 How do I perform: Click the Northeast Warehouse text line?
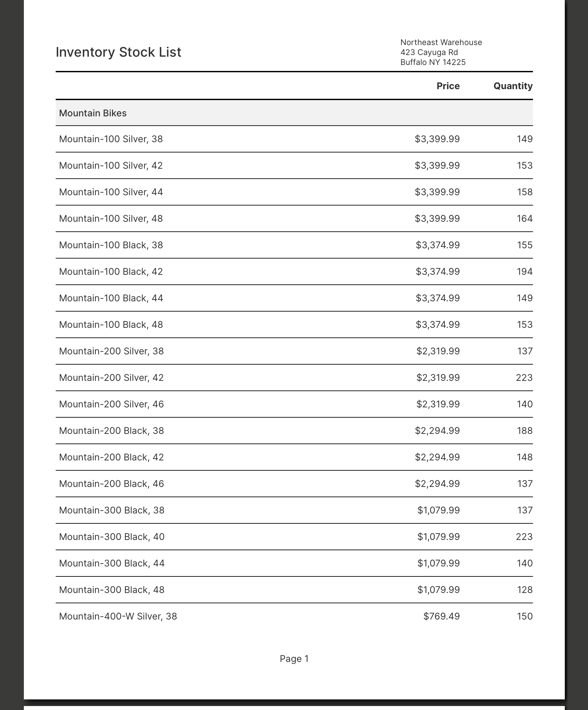pos(441,42)
